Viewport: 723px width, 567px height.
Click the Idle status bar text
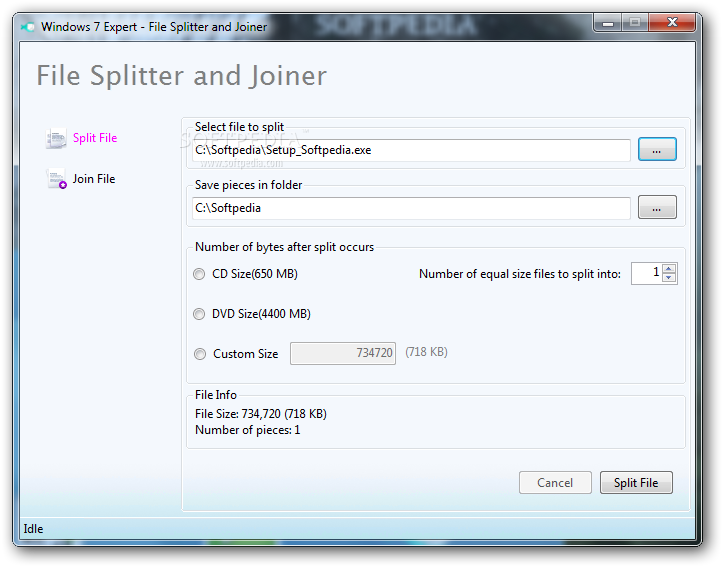click(33, 529)
